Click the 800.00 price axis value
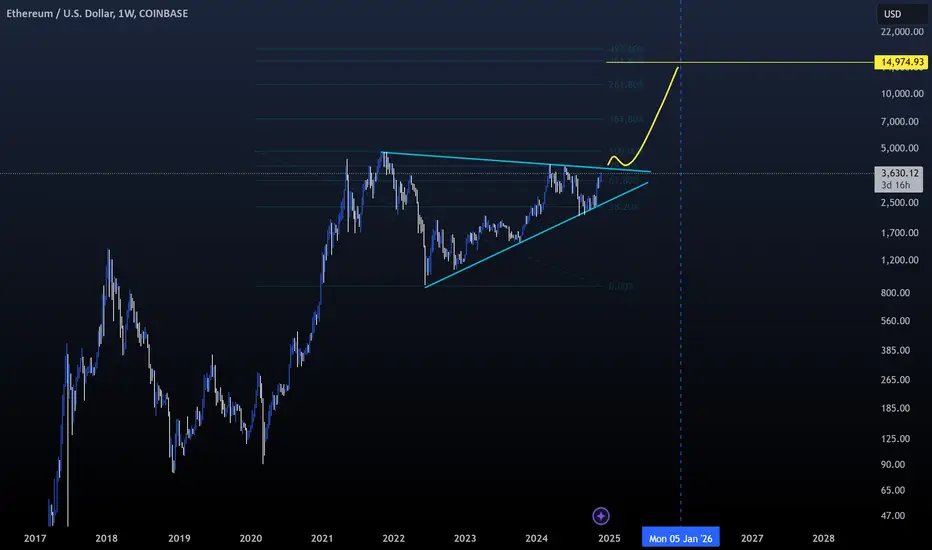The width and height of the screenshot is (932, 550). click(896, 293)
